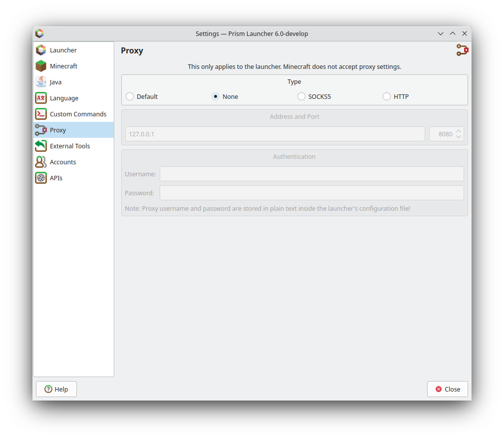Open Minecraft settings via grass block icon

(x=41, y=66)
